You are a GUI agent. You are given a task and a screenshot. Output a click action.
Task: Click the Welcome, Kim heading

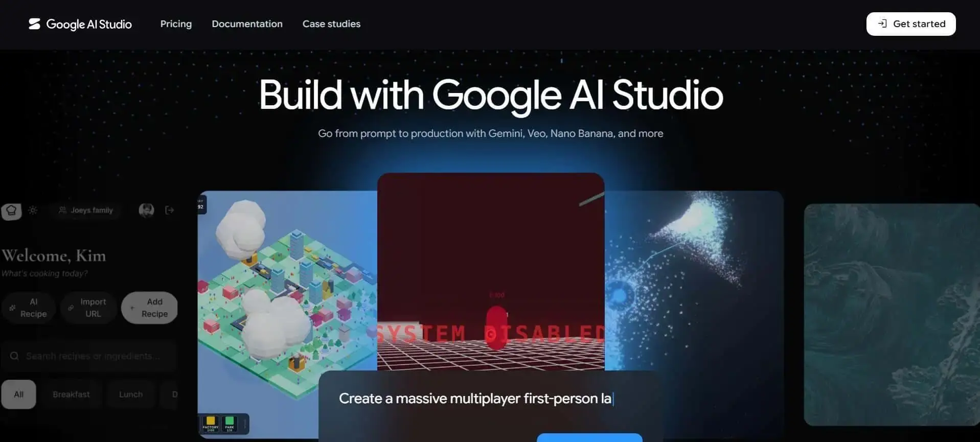click(x=54, y=255)
